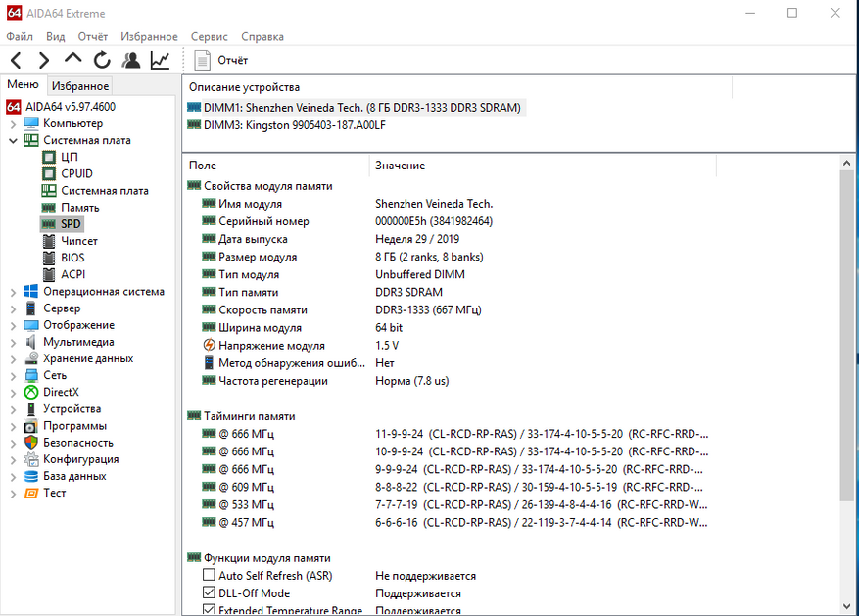
Task: Go up one level with up arrow
Action: point(72,59)
